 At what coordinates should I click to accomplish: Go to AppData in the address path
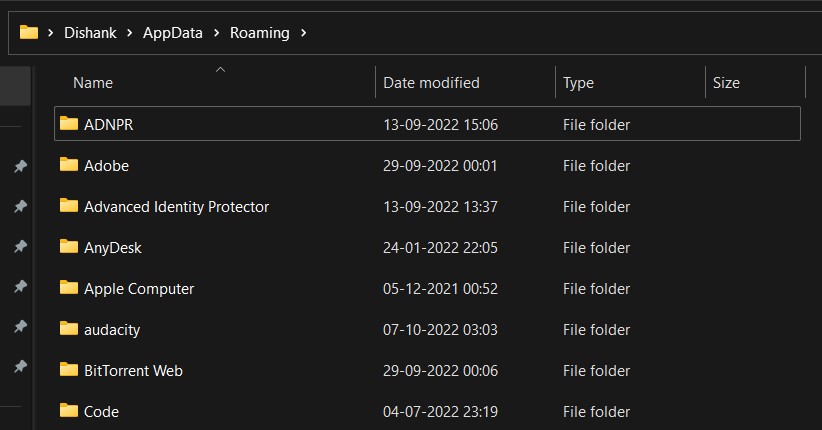(172, 33)
